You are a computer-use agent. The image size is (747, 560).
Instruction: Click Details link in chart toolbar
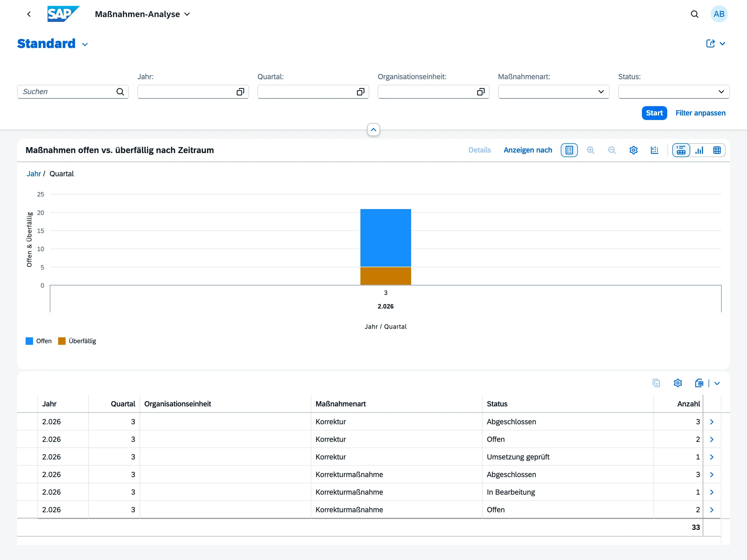pyautogui.click(x=479, y=150)
